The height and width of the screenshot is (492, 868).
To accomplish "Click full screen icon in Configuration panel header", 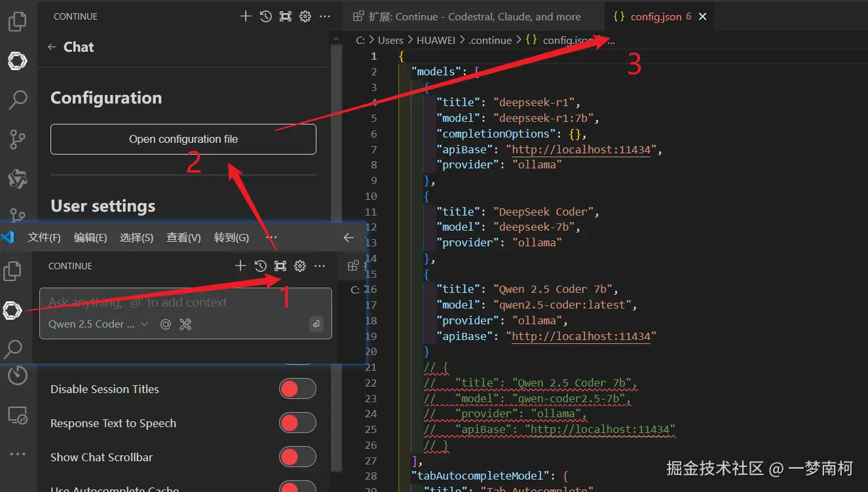I will pyautogui.click(x=285, y=16).
